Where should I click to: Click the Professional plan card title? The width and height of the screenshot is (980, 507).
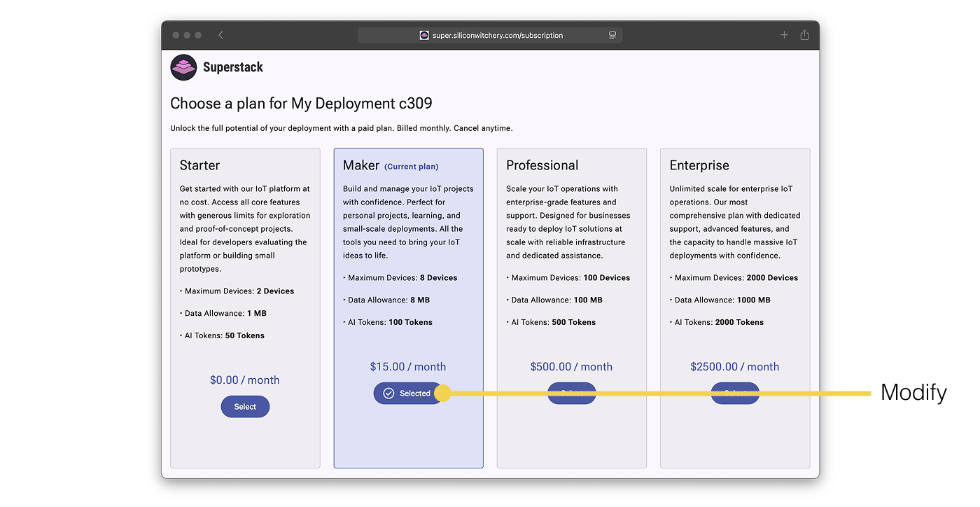click(x=542, y=165)
